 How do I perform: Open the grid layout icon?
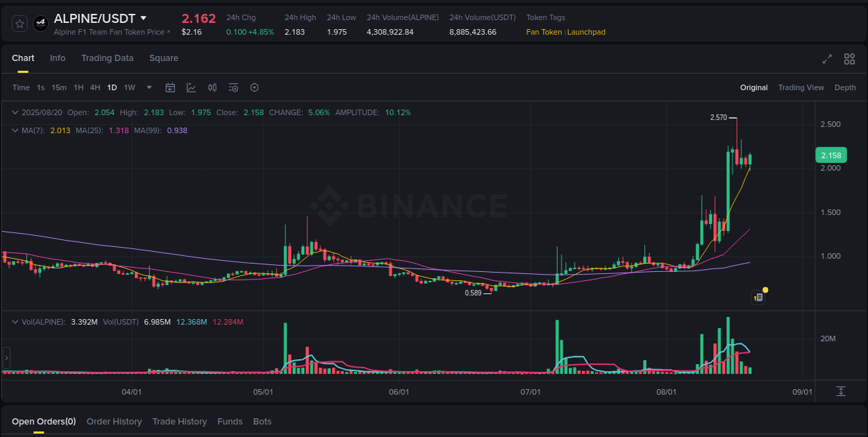(x=849, y=59)
